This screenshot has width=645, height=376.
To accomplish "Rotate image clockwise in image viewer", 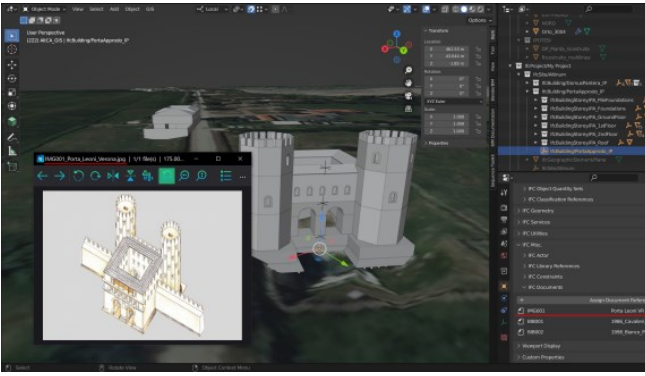I will click(95, 176).
